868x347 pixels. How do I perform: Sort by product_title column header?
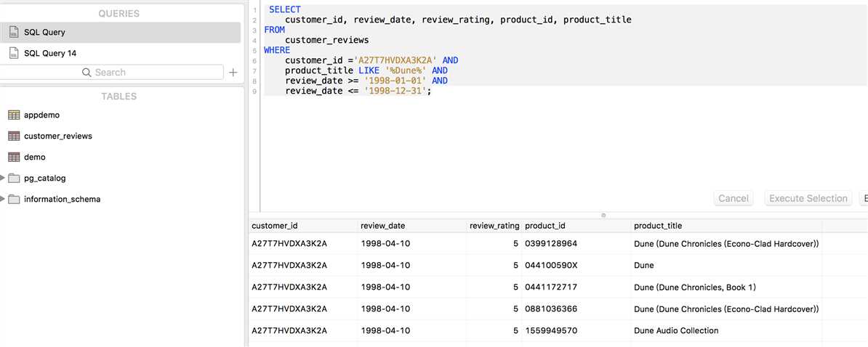726,226
